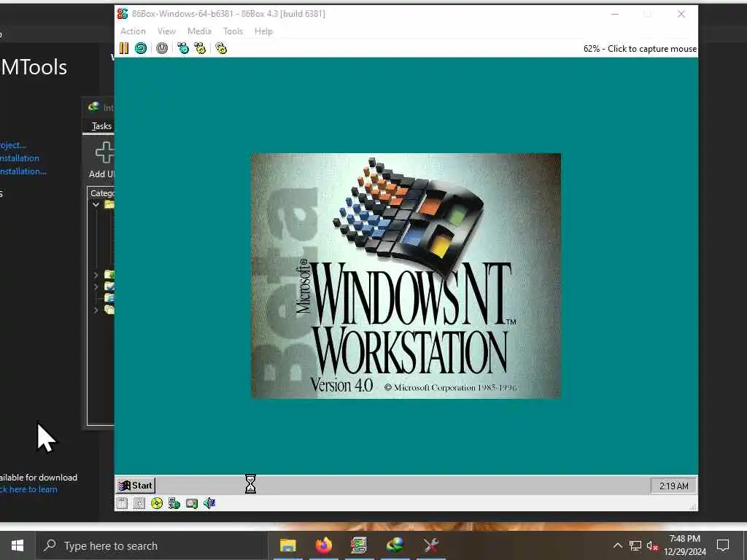Click the teal hard reset icon
The height and width of the screenshot is (560, 747).
[141, 48]
